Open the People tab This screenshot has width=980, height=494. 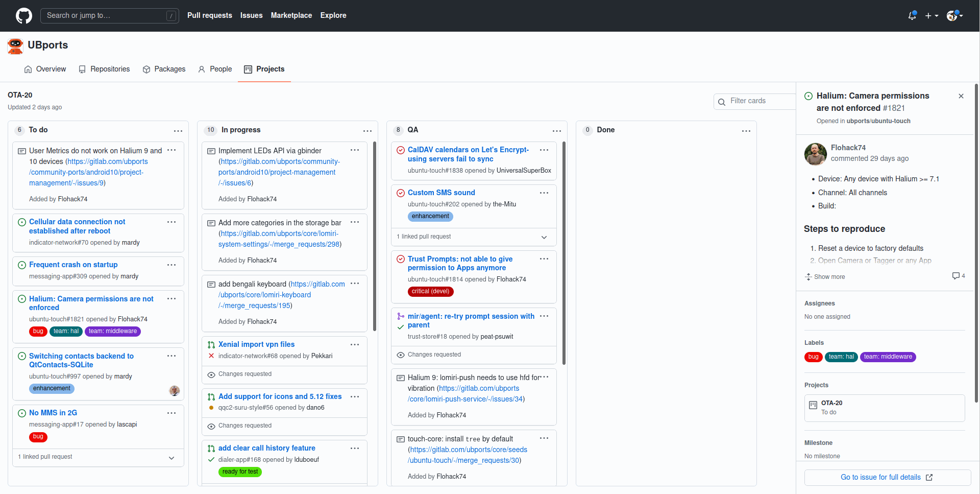(x=215, y=69)
